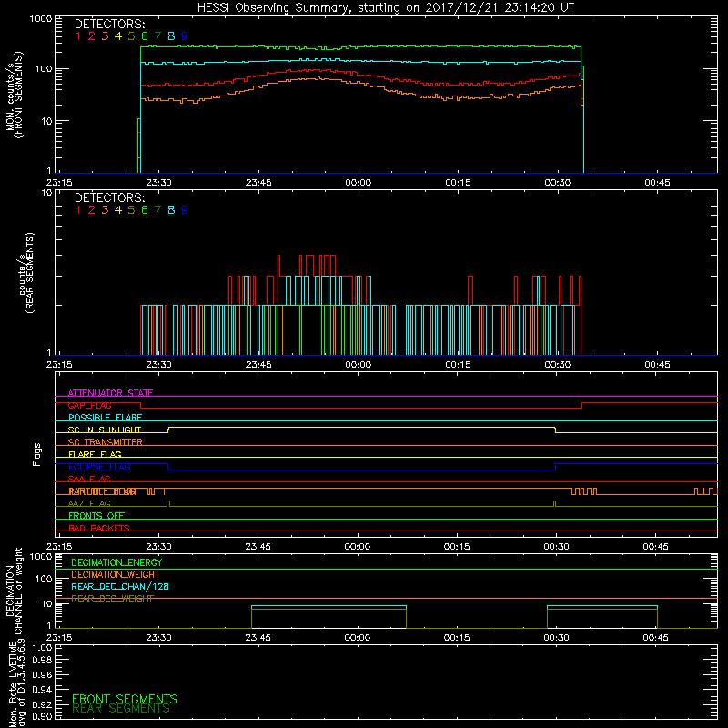Click the SC_TRANSMITTER flag label

click(105, 442)
